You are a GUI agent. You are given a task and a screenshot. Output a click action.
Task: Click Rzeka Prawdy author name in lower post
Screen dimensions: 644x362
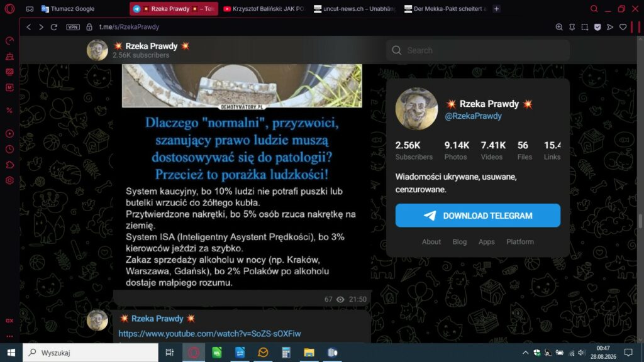pos(157,319)
